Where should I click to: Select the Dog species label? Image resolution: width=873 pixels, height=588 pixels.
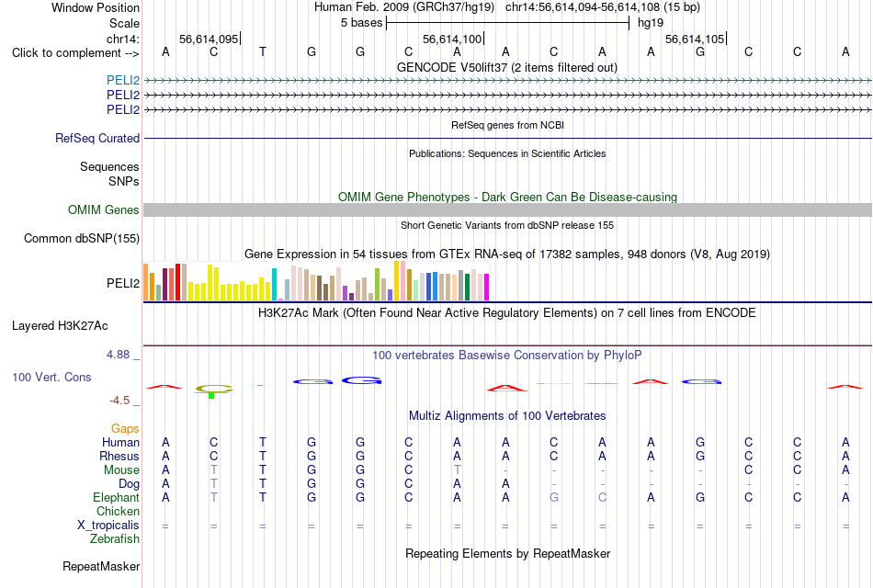[x=129, y=484]
